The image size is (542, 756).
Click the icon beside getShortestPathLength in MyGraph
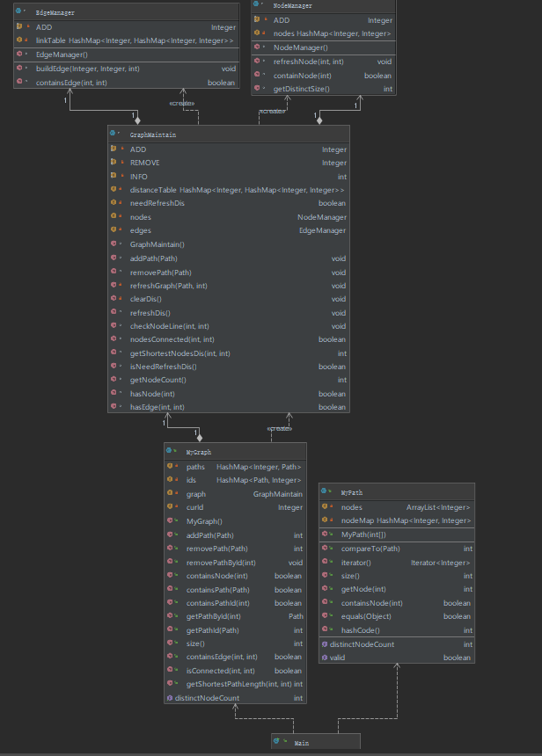(171, 684)
